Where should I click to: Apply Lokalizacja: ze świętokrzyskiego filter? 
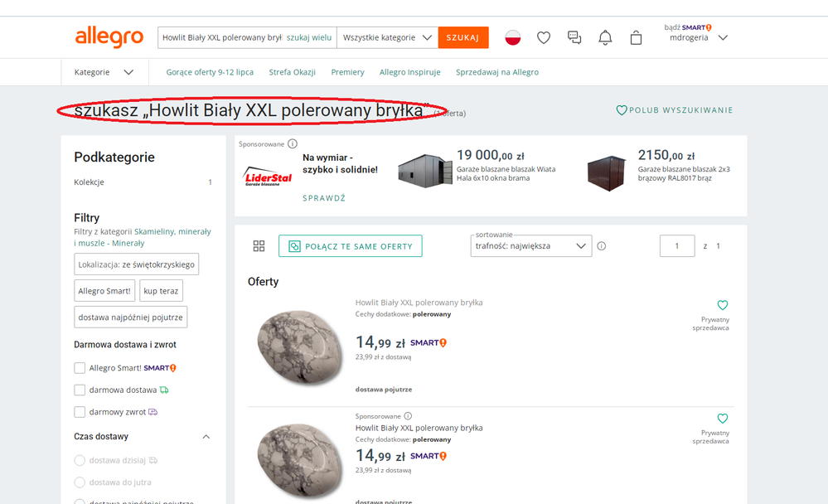click(x=136, y=264)
